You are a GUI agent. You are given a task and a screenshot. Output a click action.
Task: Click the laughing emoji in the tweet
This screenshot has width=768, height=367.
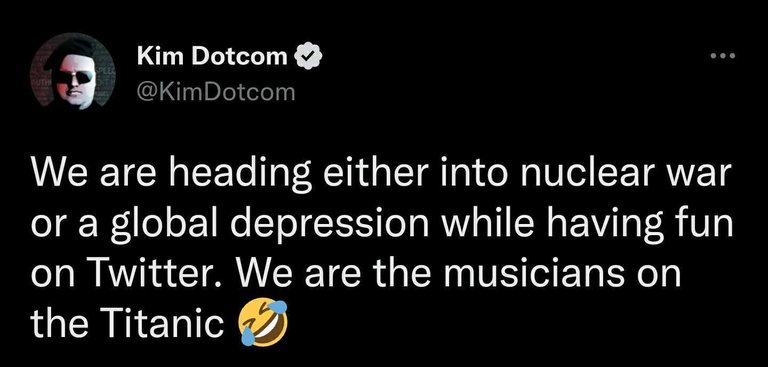[262, 323]
